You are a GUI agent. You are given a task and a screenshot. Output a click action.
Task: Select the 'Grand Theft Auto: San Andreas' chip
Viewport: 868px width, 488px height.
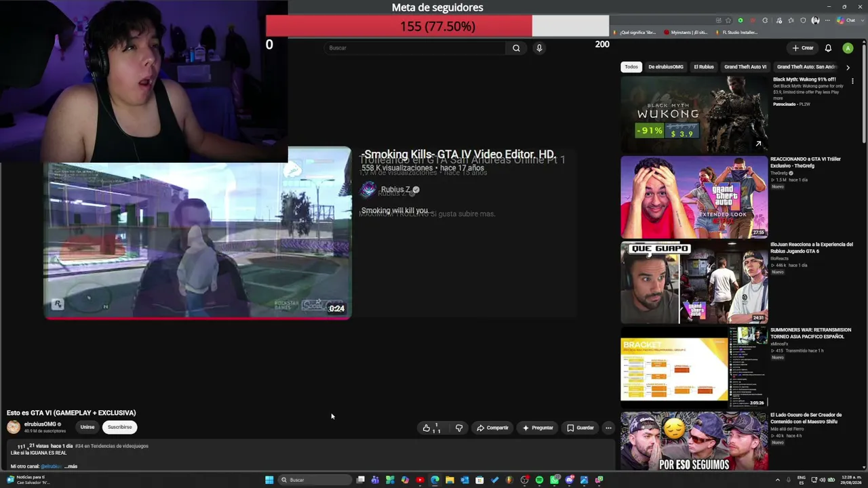[x=806, y=67]
